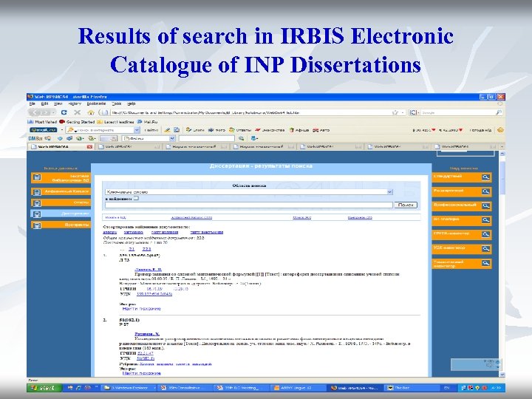Click the EN language indicator in taskbar
This screenshot has height=399, width=532.
click(447, 388)
